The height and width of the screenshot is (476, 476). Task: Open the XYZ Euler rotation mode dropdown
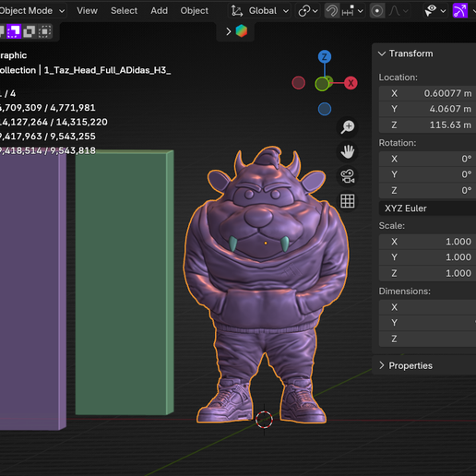click(x=427, y=208)
